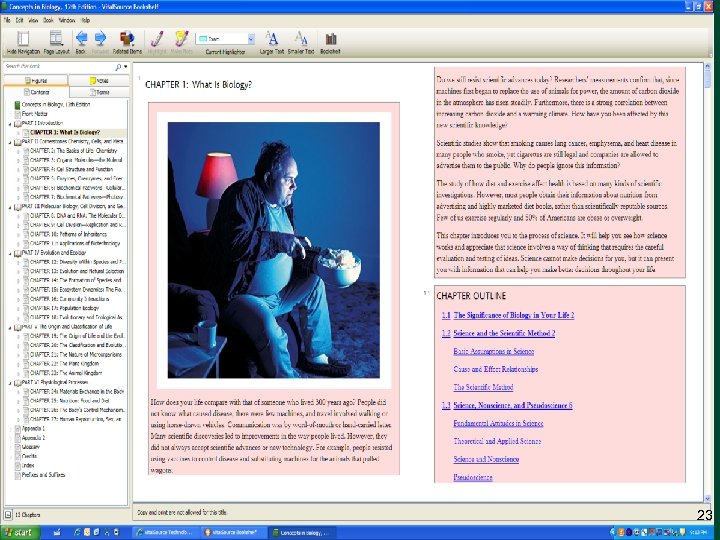Image resolution: width=720 pixels, height=540 pixels.
Task: Open the Pseudoscience outline link
Action: coord(472,477)
